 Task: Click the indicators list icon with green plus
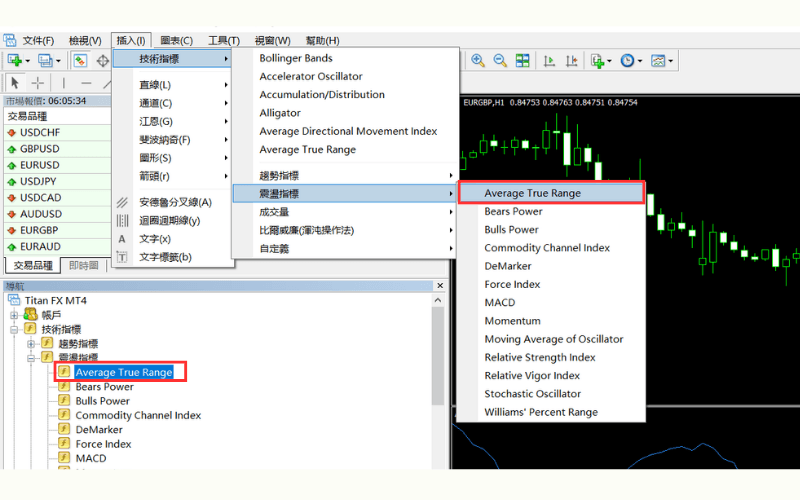coord(597,61)
